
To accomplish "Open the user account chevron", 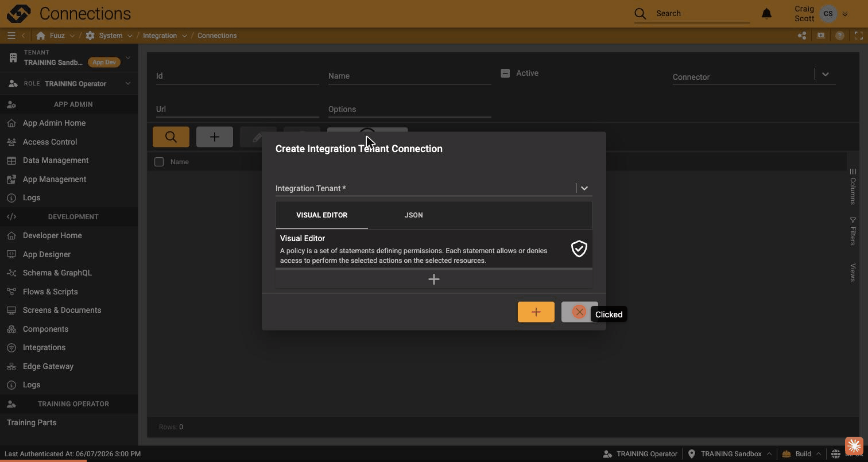I will coord(845,14).
